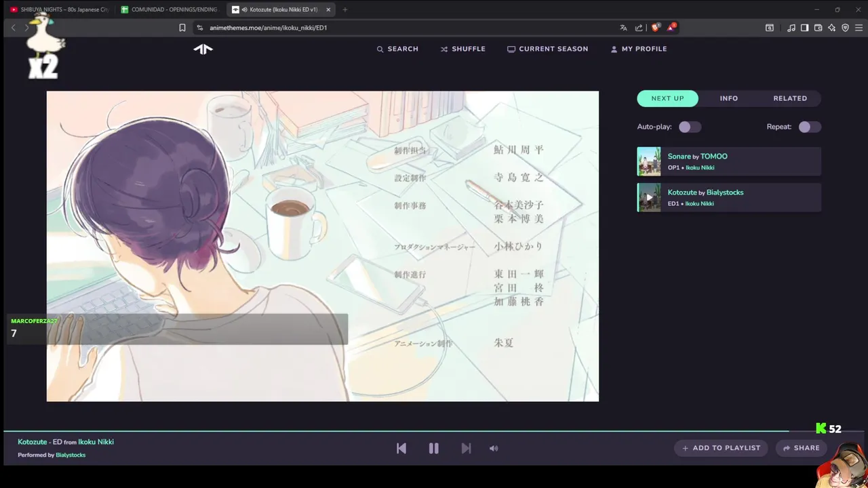The height and width of the screenshot is (488, 868).
Task: Switch to SHIBUYA NIGHTS YouTube tab
Action: pos(59,9)
